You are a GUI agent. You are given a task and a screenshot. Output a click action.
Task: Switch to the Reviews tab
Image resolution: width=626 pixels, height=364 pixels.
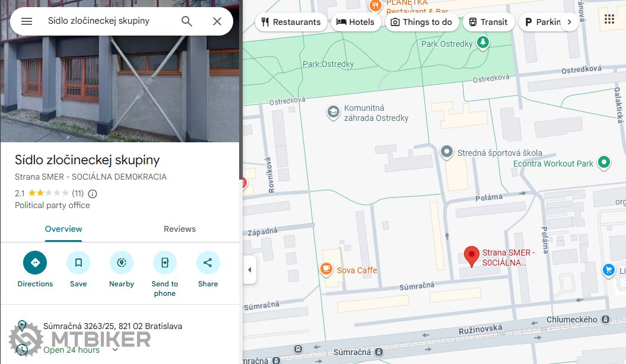180,229
